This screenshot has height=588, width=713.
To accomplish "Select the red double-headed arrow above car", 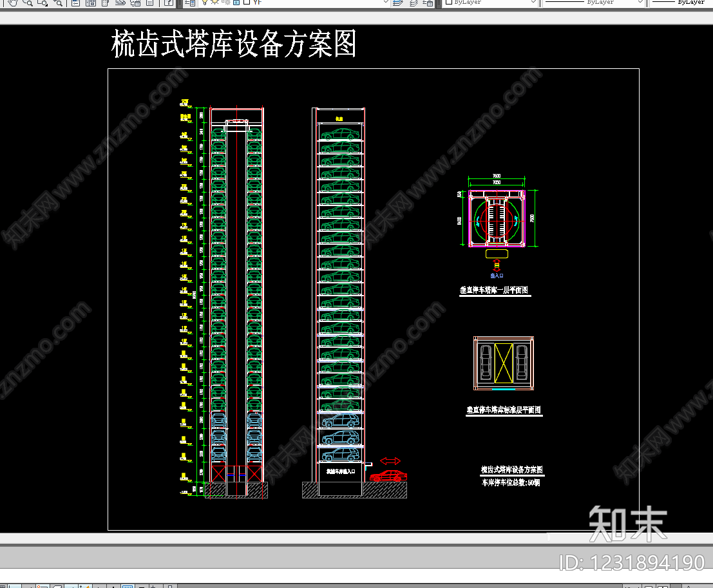I will (390, 461).
